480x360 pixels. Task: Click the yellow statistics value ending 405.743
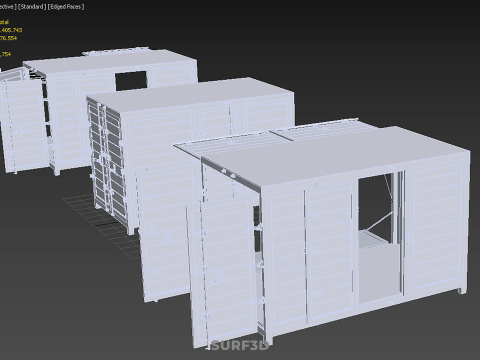coord(11,30)
